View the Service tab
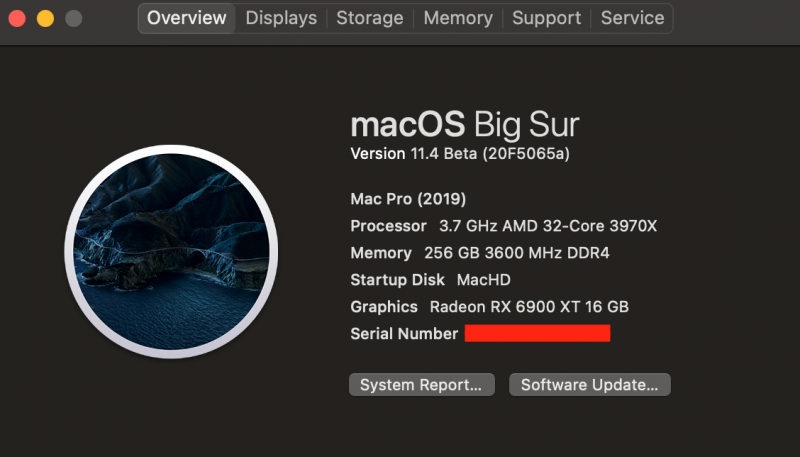Viewport: 800px width, 457px height. point(632,18)
